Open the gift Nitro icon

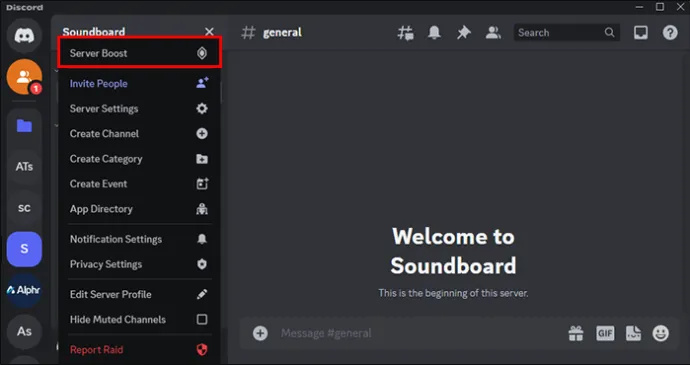[x=576, y=333]
